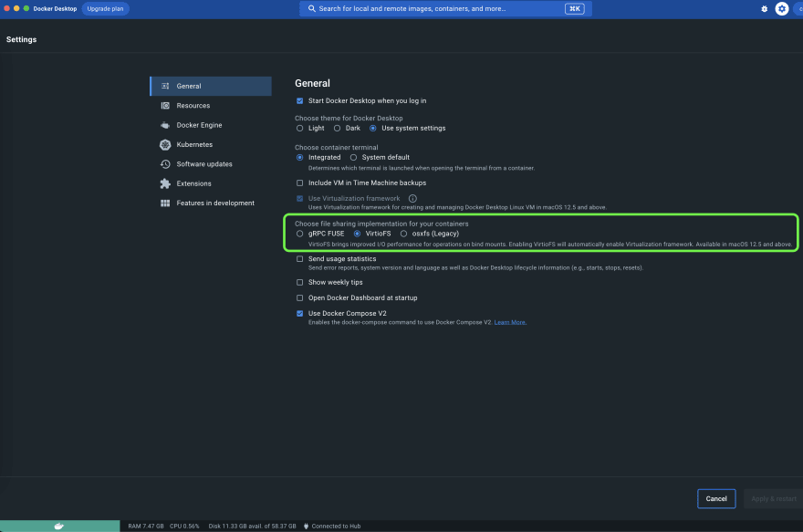The width and height of the screenshot is (803, 532).
Task: Click the Connected to Hub status text
Action: [336, 526]
